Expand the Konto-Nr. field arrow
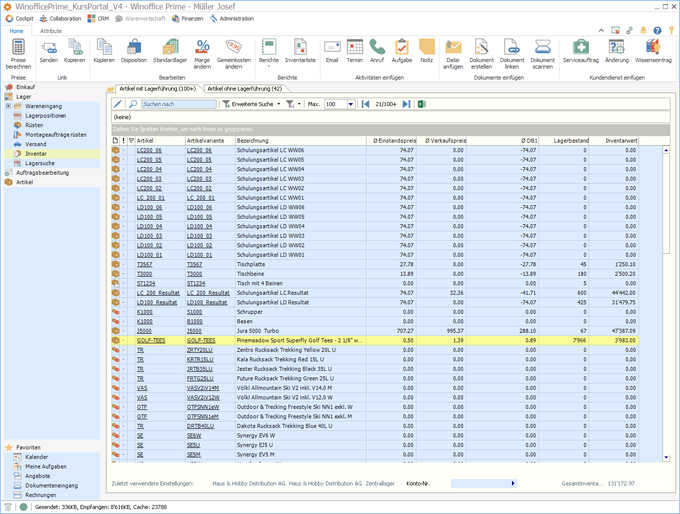 [513, 483]
